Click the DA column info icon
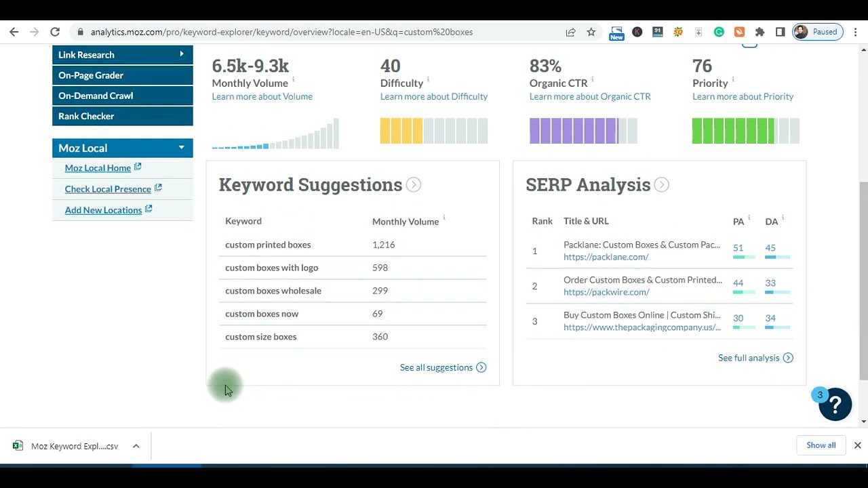This screenshot has width=868, height=488. click(x=783, y=218)
